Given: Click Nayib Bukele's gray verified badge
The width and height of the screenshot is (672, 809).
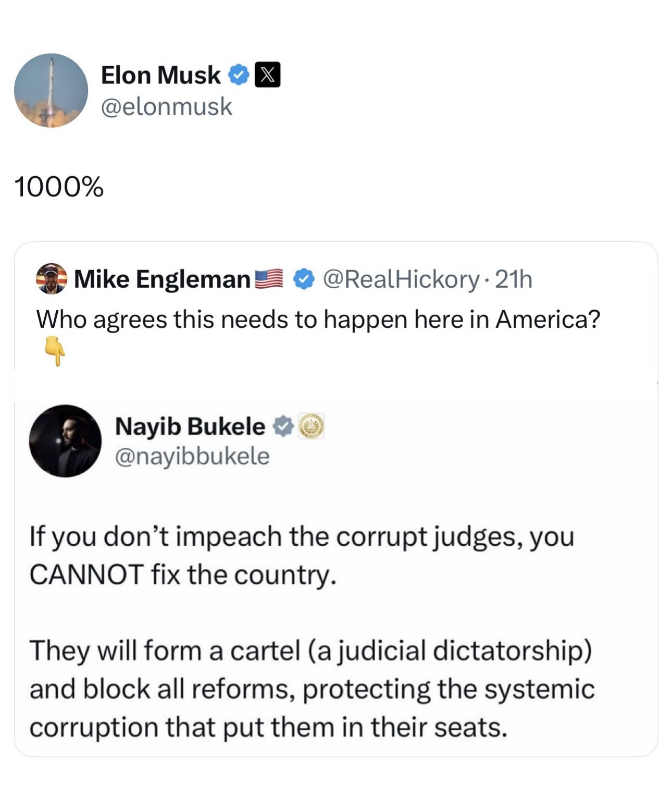Looking at the screenshot, I should click(x=283, y=426).
